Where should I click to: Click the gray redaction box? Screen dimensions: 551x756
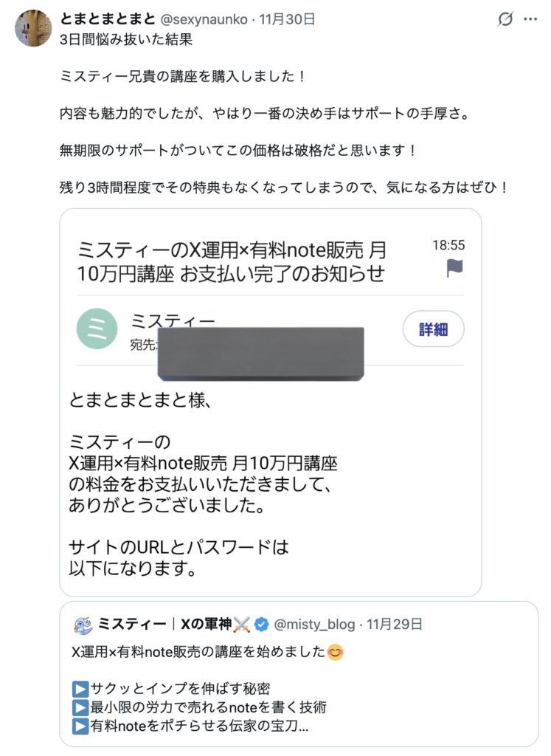click(261, 353)
